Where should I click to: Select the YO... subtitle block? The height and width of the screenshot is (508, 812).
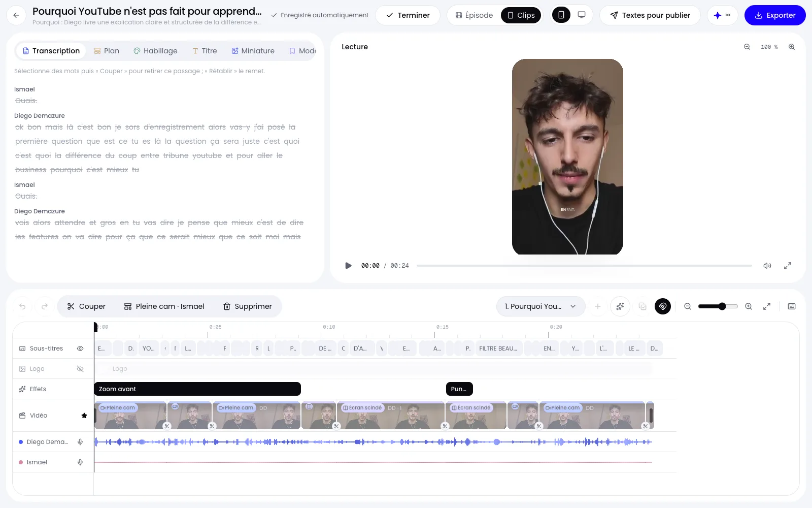click(x=148, y=348)
